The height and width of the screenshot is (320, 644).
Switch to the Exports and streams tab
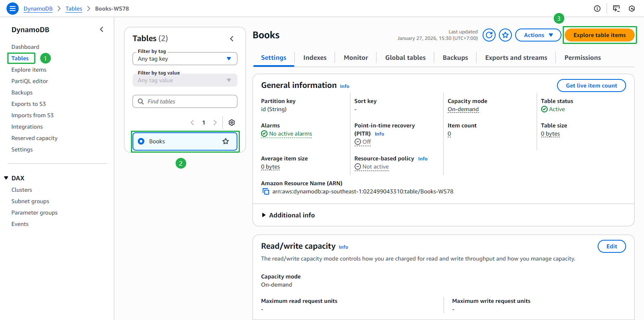pyautogui.click(x=516, y=58)
